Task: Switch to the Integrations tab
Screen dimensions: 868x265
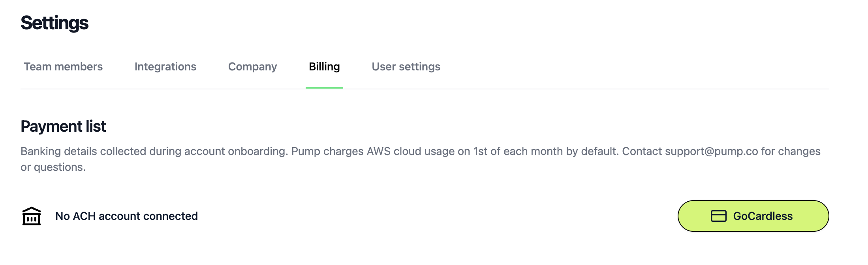Action: (165, 67)
